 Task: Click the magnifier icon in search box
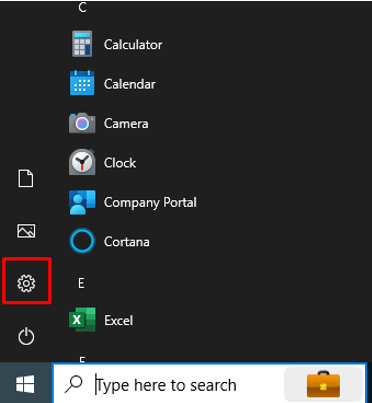[74, 384]
